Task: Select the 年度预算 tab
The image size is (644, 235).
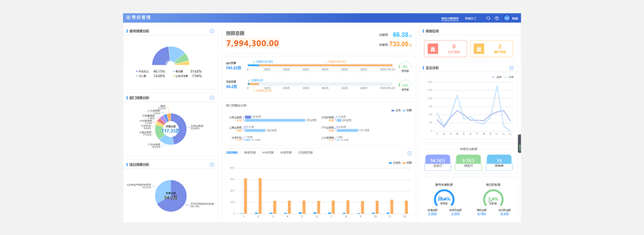Action: (286, 152)
